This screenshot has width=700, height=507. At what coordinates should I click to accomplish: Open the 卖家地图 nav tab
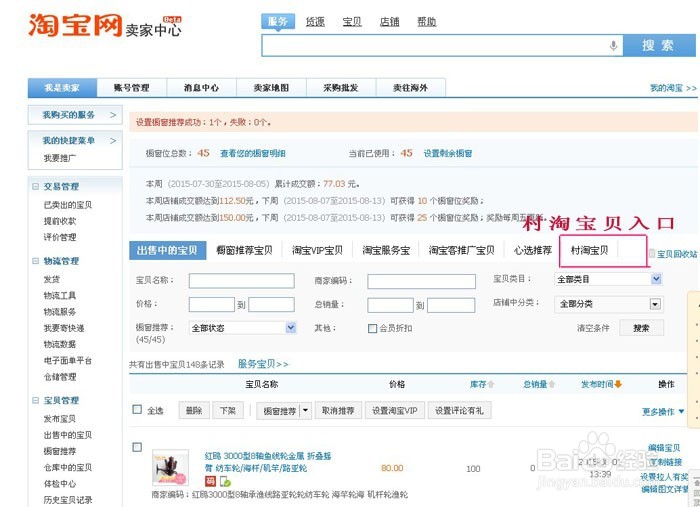[x=271, y=87]
